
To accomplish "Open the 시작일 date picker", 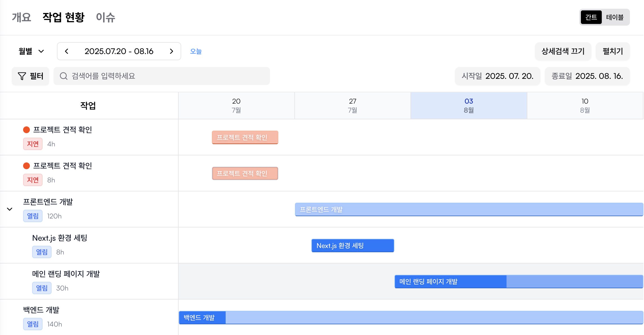I will (x=498, y=76).
